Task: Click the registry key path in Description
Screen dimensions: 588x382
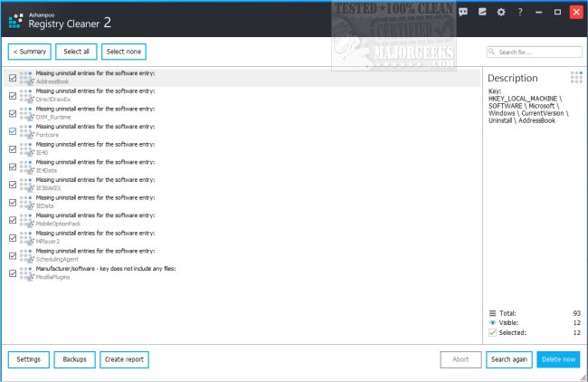Action: [x=528, y=110]
